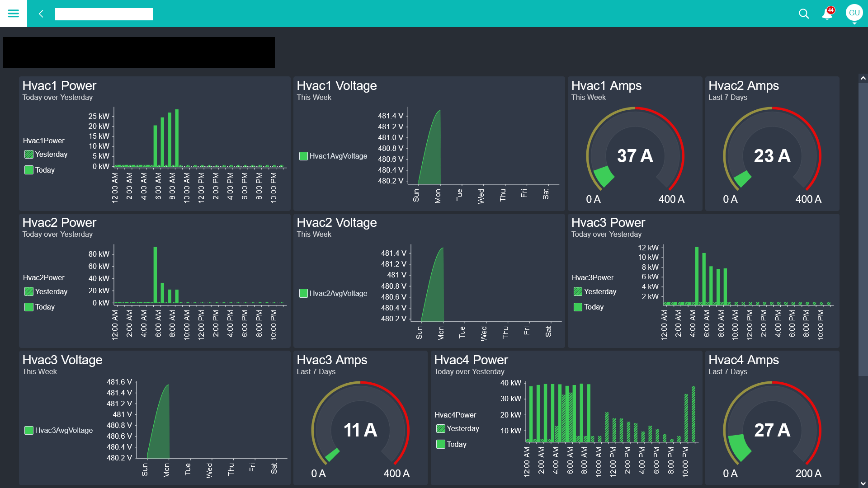Expand the dropdown caret under the GU avatar

point(854,23)
